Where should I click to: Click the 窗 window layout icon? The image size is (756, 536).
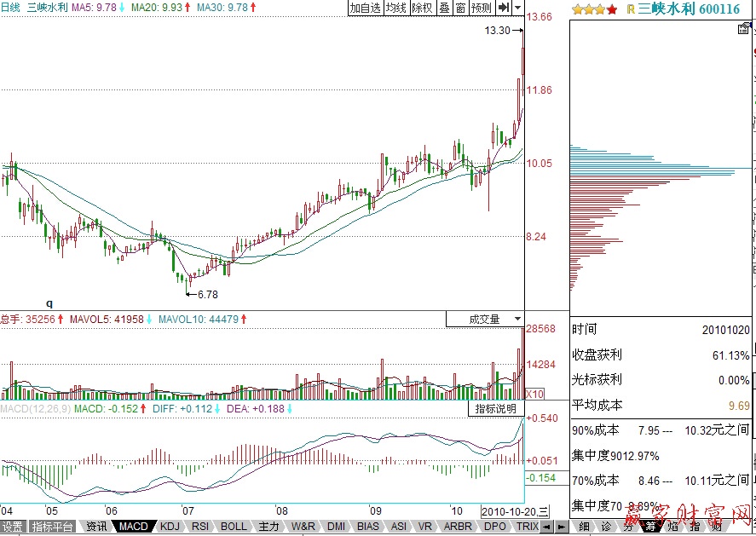click(x=460, y=8)
